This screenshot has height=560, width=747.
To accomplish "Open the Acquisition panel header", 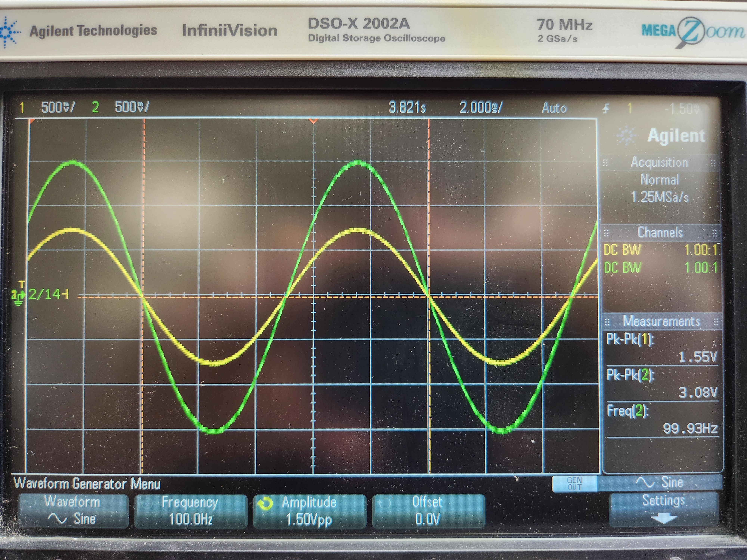I will coord(659,163).
